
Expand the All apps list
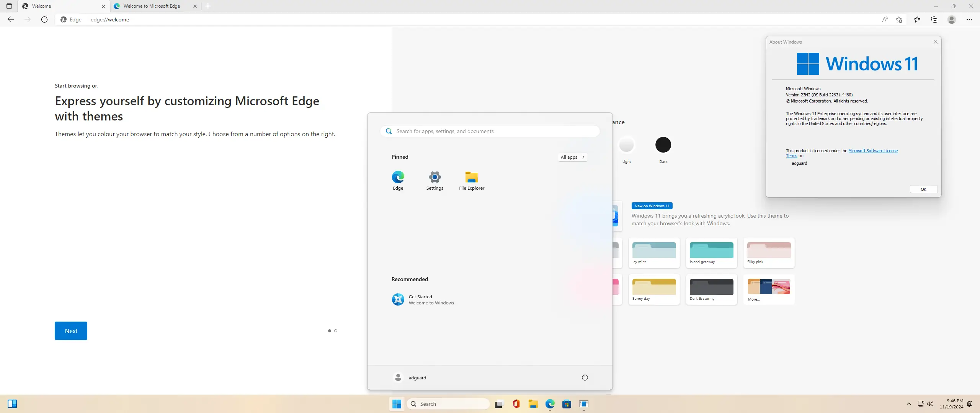(572, 157)
